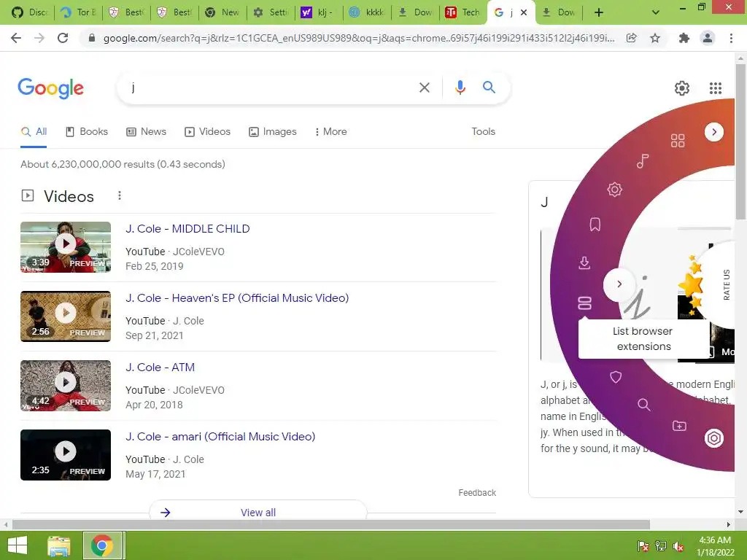The height and width of the screenshot is (560, 747).
Task: Share this page icon in address bar
Action: tap(631, 38)
